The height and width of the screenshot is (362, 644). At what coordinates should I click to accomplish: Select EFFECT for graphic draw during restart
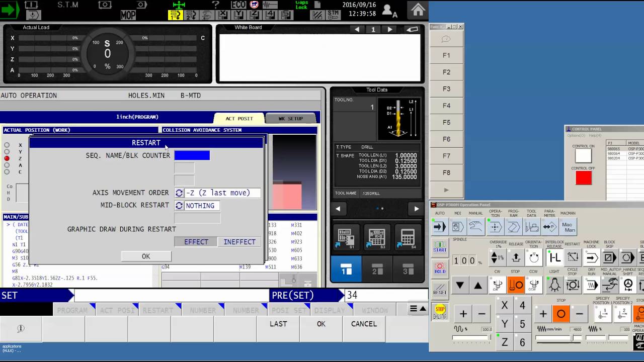196,242
